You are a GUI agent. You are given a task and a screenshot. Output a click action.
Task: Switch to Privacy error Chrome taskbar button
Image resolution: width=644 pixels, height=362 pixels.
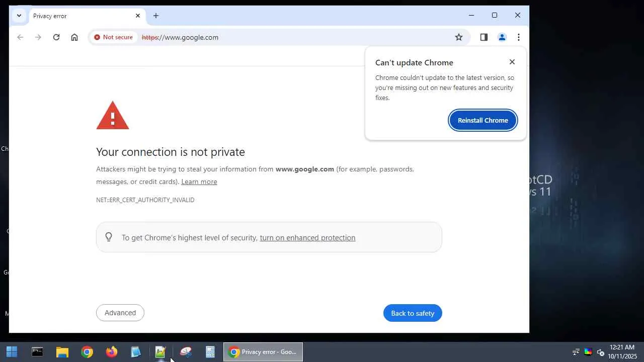[x=263, y=352]
